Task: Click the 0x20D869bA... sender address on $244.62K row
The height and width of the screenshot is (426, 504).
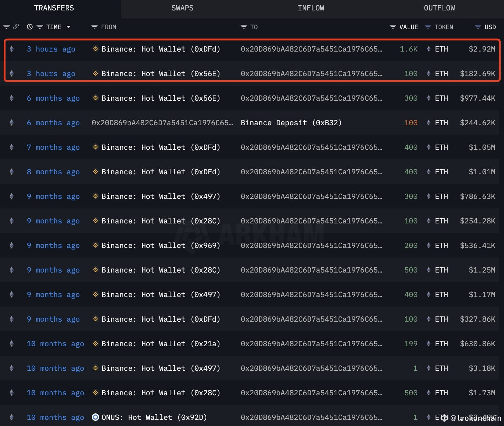Action: 162,123
